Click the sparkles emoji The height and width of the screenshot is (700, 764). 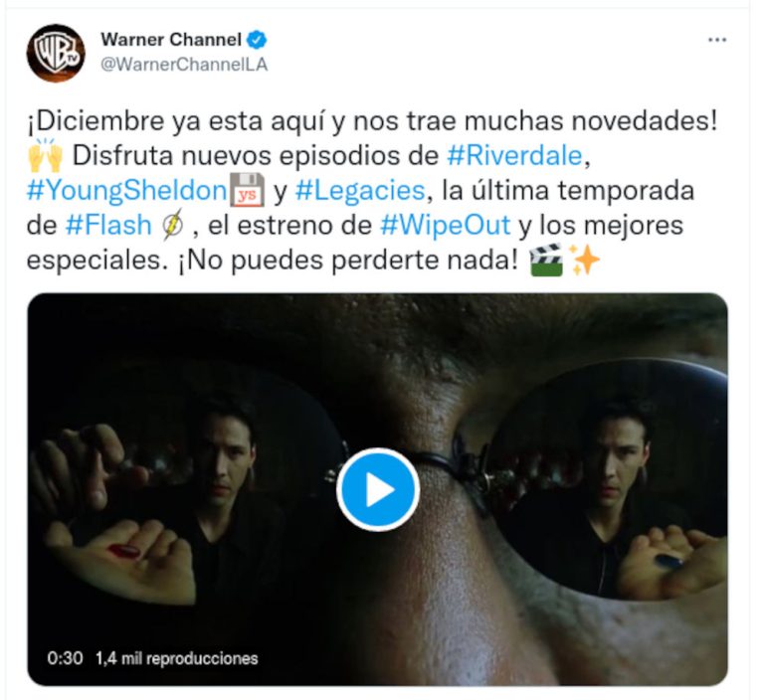coord(584,260)
